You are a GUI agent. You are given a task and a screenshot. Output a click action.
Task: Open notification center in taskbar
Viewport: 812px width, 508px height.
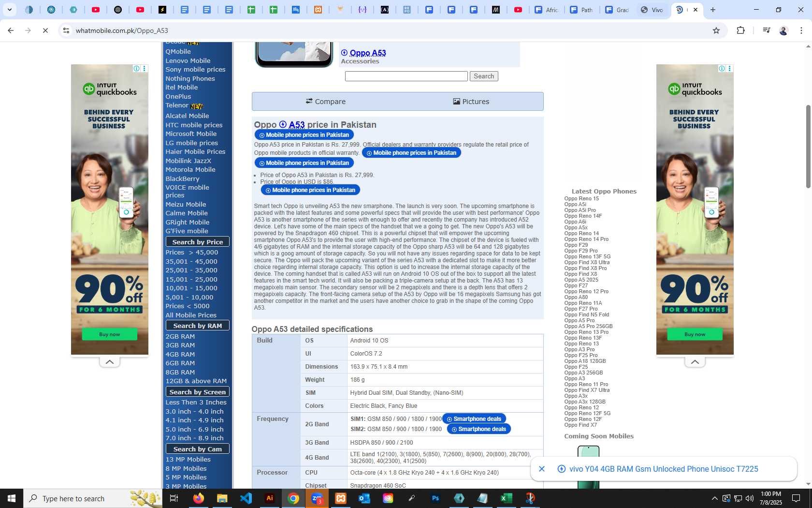pyautogui.click(x=796, y=498)
